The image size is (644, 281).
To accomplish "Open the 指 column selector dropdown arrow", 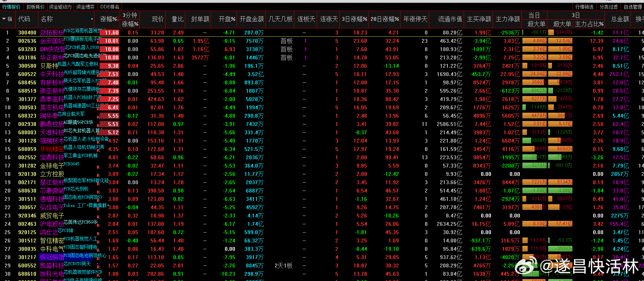I will click(4, 19).
